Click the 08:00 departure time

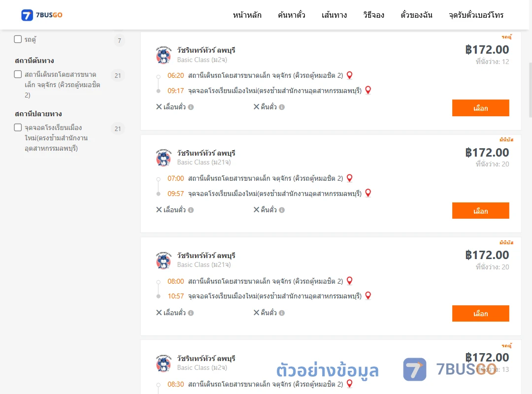[x=176, y=281]
